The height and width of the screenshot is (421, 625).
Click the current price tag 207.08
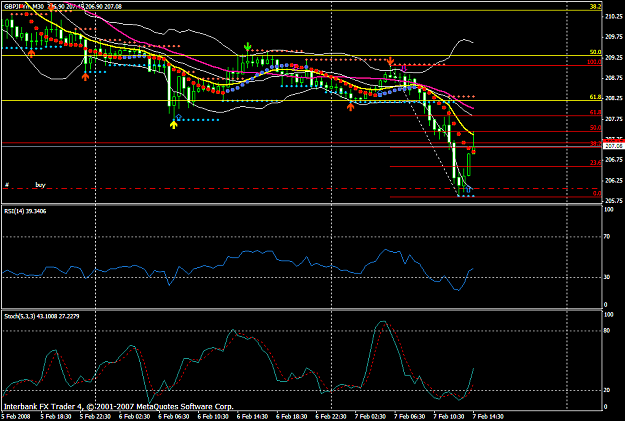coord(614,146)
